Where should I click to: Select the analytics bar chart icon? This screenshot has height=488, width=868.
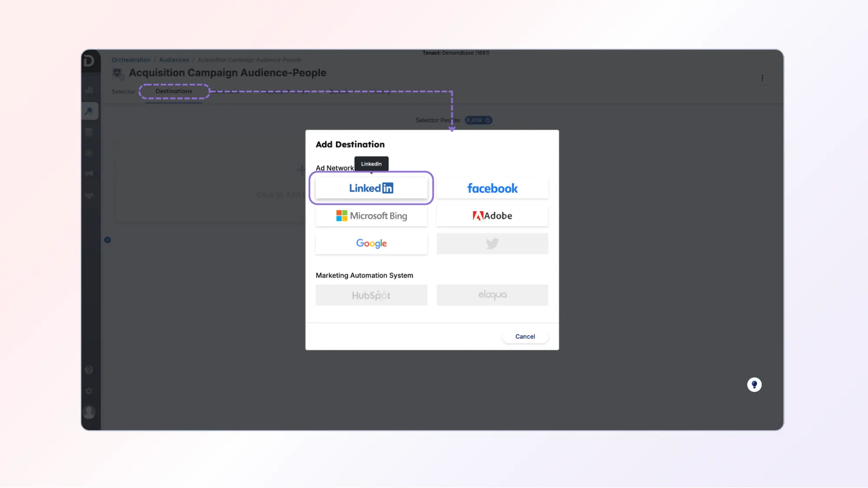point(89,90)
